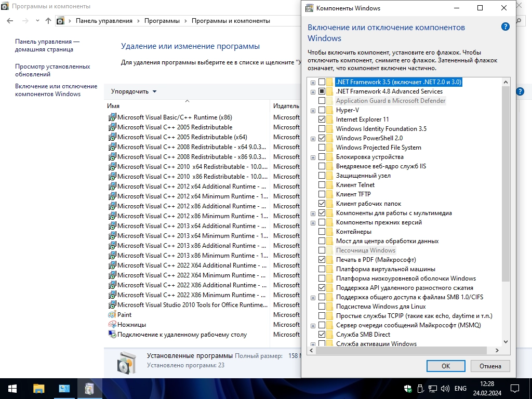Open the Упорядочить dropdown menu
This screenshot has width=532, height=399.
pos(134,91)
